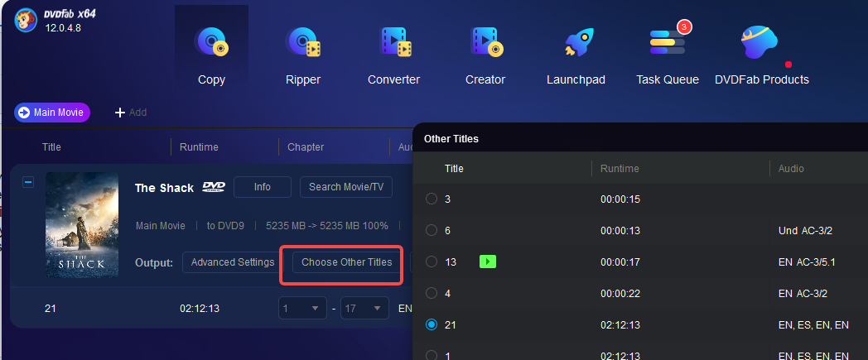The image size is (868, 360).
Task: Open the Task Queue
Action: 668,55
